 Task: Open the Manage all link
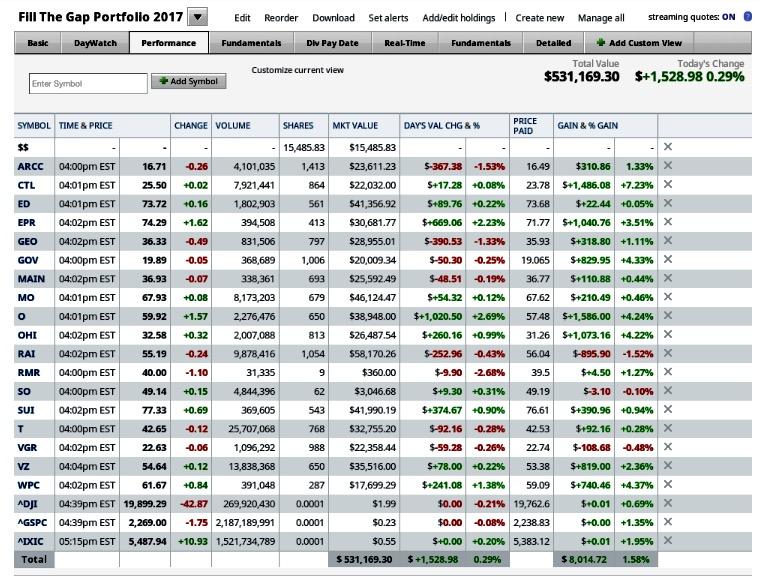(601, 18)
